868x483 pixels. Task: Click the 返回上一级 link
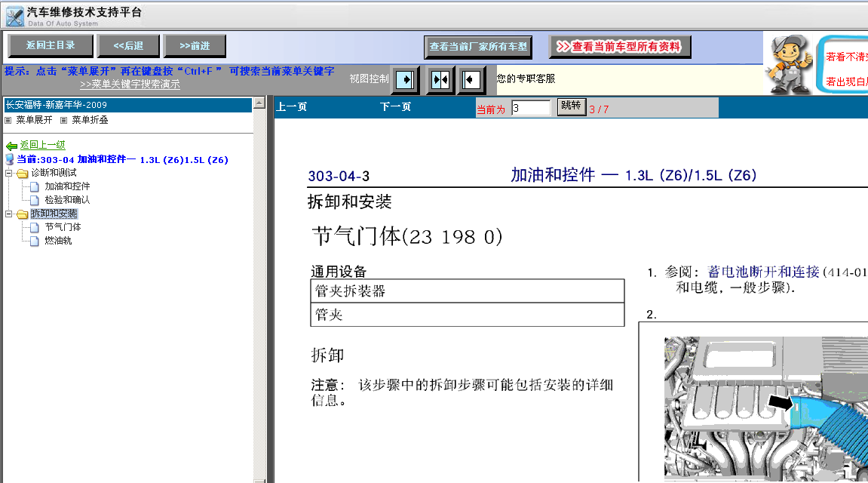(43, 145)
